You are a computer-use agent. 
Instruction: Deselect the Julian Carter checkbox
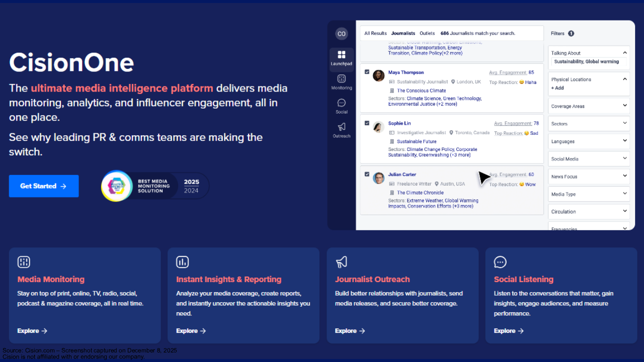tap(367, 174)
